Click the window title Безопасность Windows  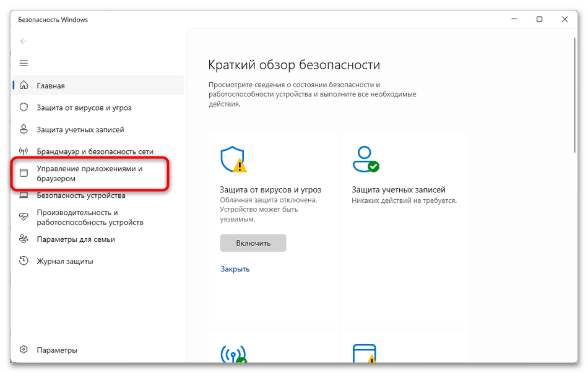[53, 20]
